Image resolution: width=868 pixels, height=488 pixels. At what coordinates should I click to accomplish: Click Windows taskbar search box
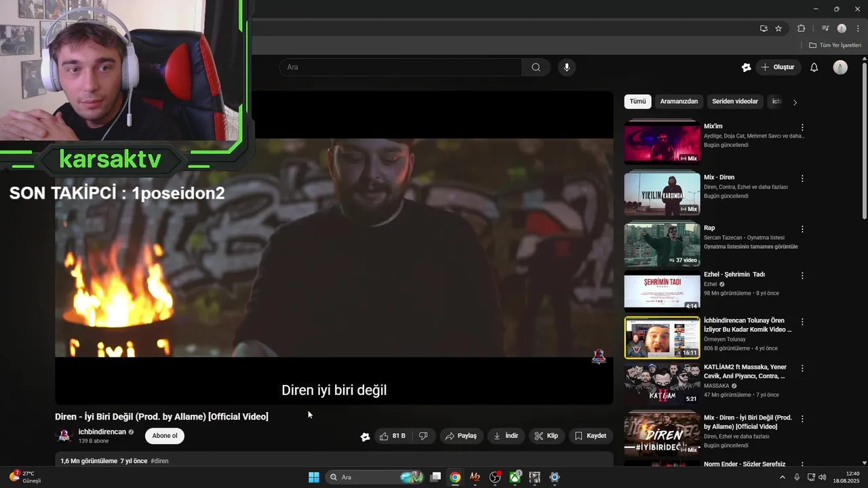click(375, 477)
